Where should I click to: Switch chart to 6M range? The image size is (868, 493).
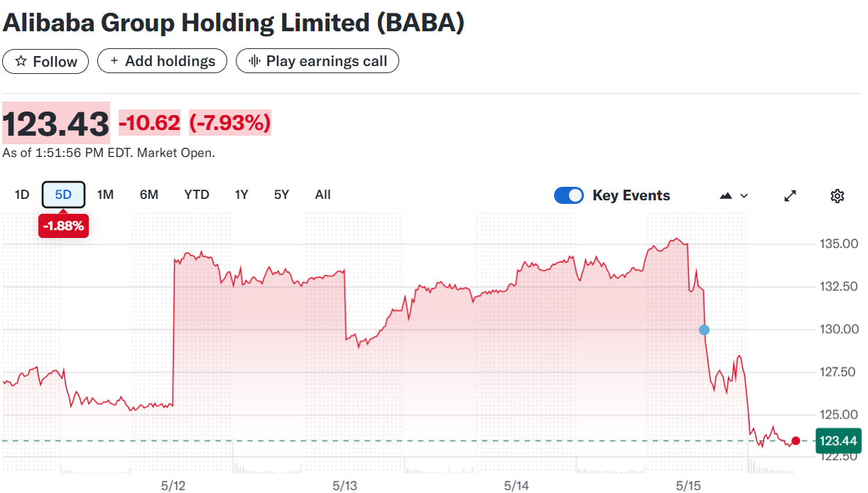coord(149,195)
